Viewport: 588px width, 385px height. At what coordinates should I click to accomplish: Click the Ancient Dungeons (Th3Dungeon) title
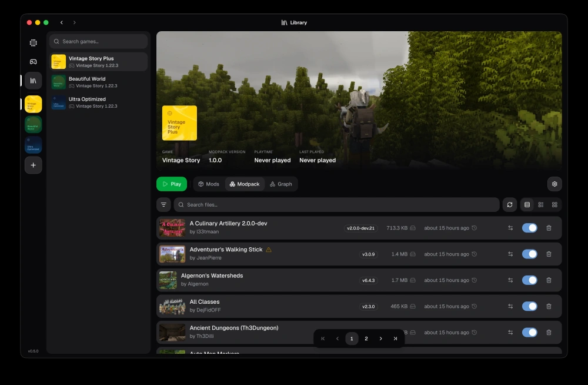click(234, 328)
